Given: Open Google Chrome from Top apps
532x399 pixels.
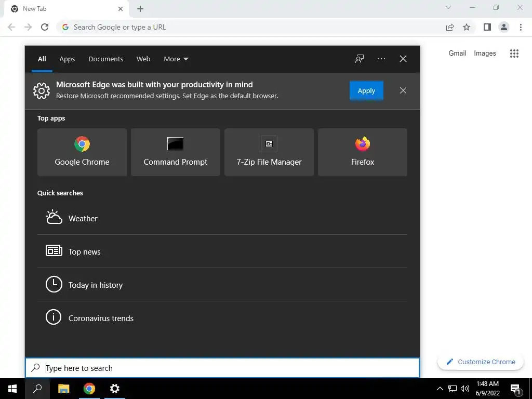Looking at the screenshot, I should coord(82,152).
